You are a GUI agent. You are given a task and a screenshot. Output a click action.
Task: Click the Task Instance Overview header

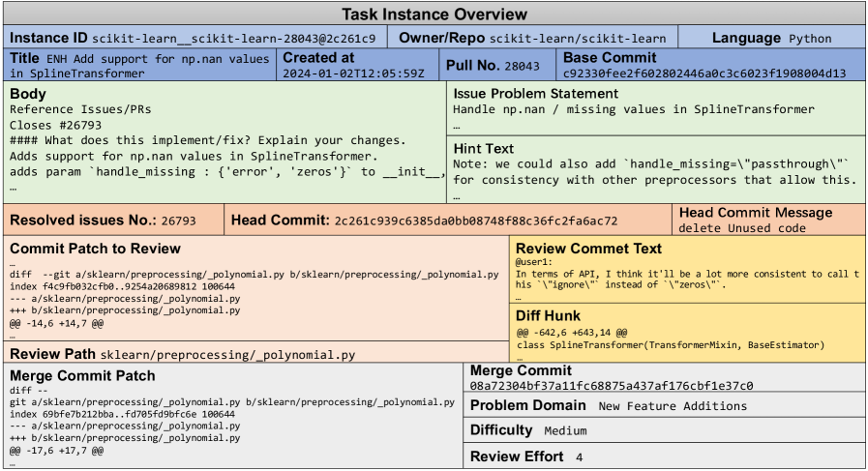coord(434,14)
